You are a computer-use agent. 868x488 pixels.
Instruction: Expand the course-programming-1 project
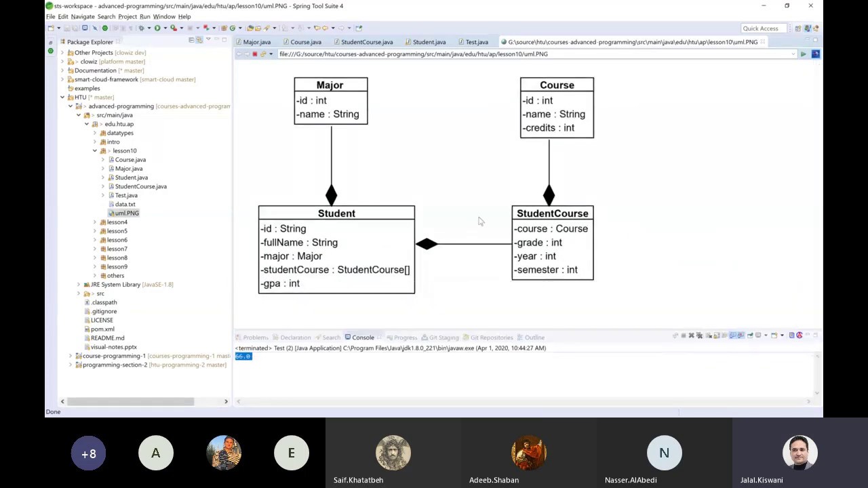(x=71, y=356)
